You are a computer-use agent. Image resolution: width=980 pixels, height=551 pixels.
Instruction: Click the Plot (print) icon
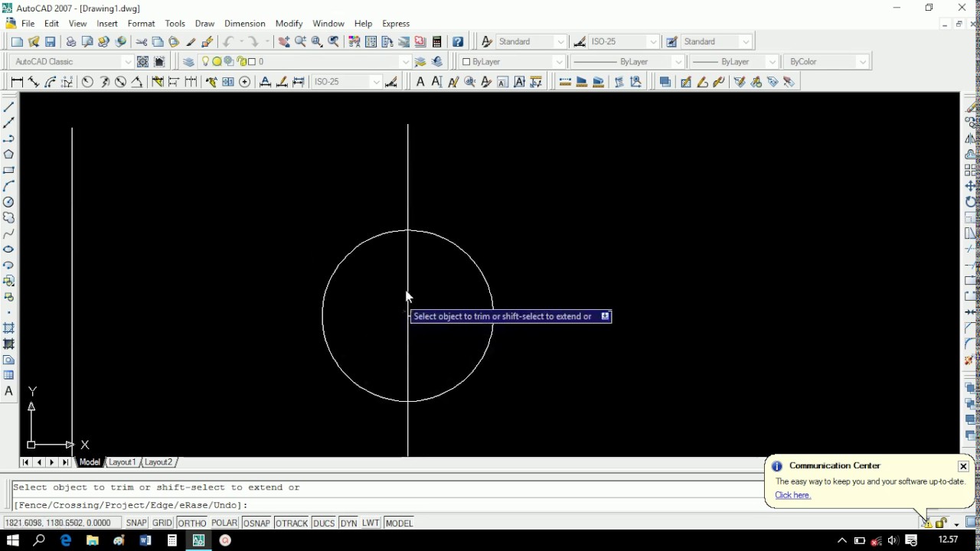[x=70, y=41]
